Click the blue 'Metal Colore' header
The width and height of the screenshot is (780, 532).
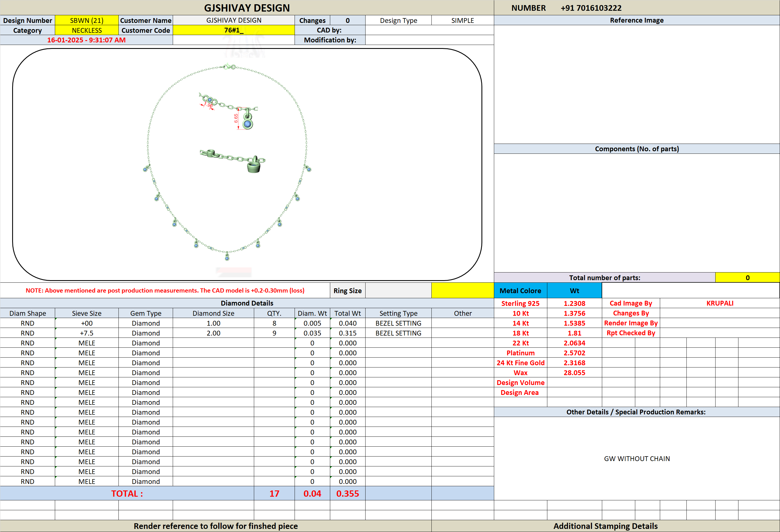[x=520, y=291]
